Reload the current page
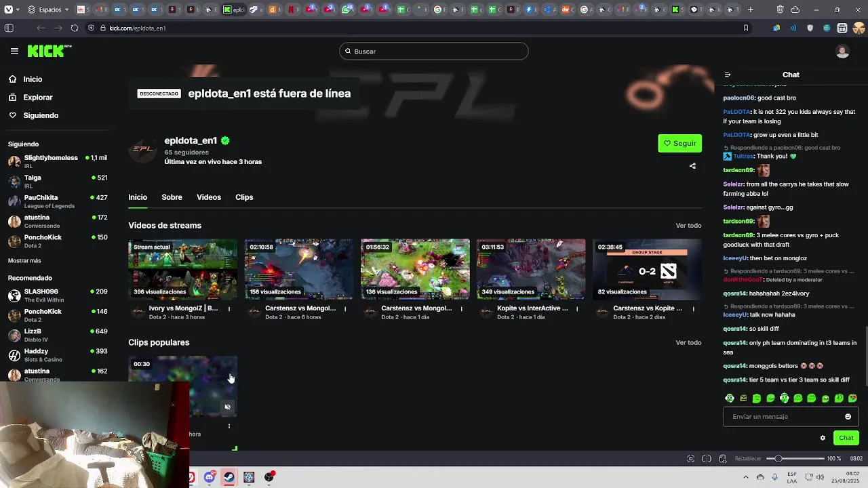The height and width of the screenshot is (488, 868). click(75, 28)
